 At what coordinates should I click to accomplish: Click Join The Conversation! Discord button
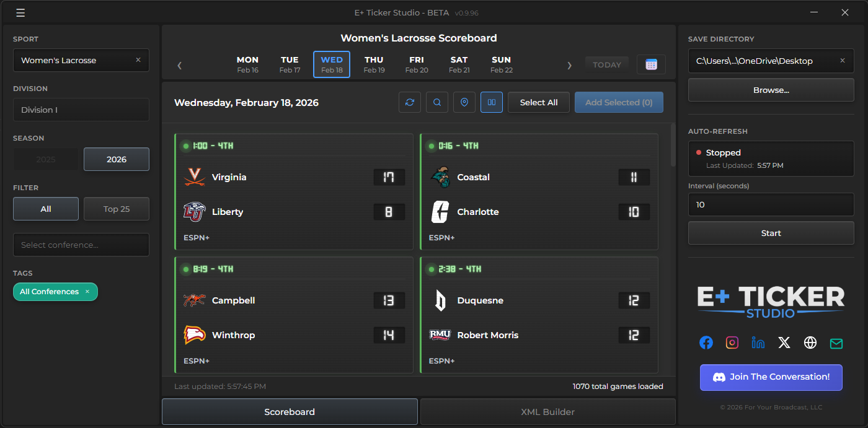pos(771,377)
